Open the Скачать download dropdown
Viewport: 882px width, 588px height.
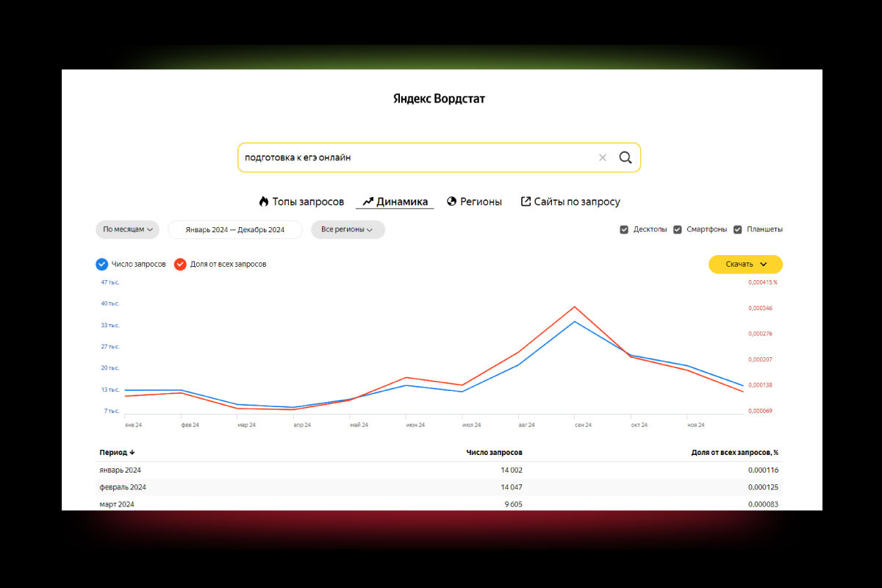pyautogui.click(x=745, y=264)
